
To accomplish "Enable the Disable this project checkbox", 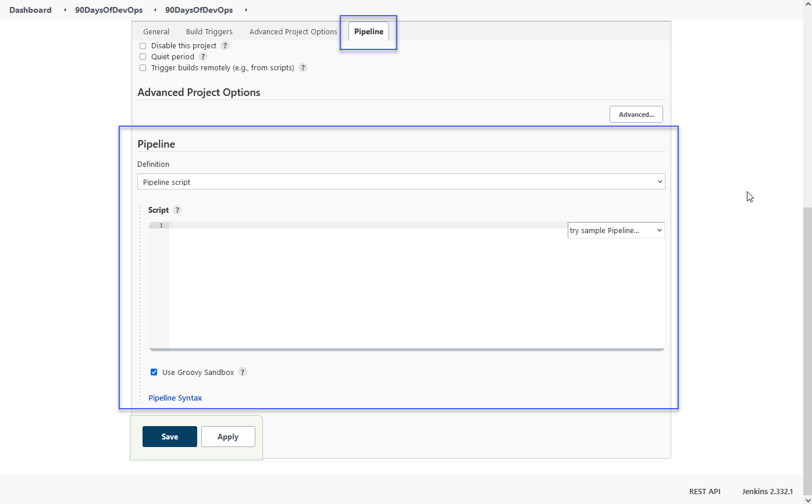I will point(143,46).
